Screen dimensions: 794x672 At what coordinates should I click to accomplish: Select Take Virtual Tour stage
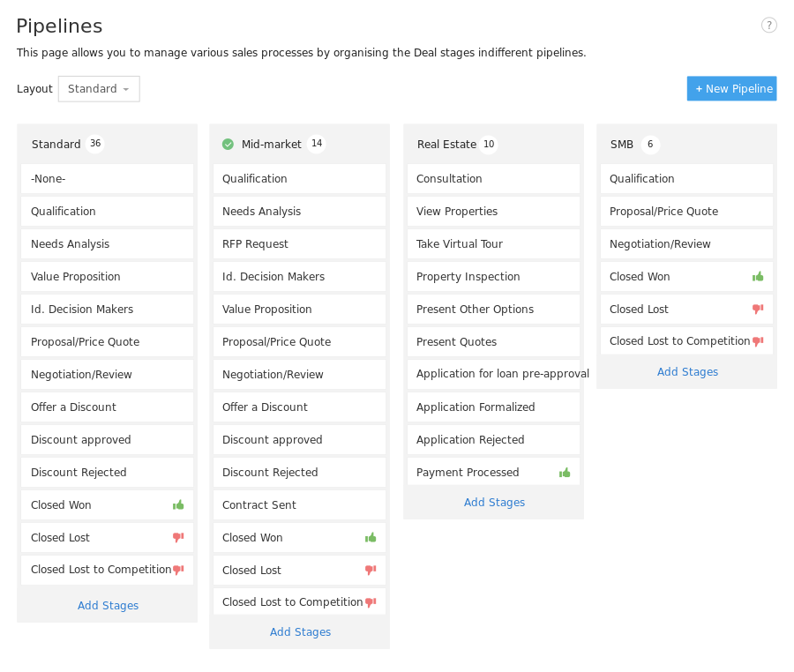pyautogui.click(x=493, y=244)
